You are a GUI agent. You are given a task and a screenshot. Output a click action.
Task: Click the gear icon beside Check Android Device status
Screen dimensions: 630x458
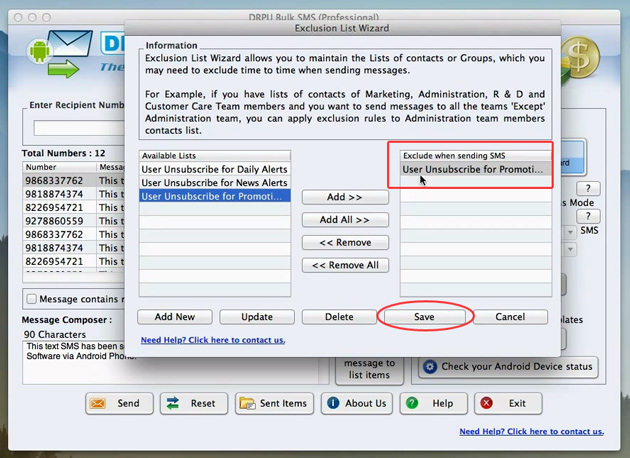pyautogui.click(x=430, y=366)
